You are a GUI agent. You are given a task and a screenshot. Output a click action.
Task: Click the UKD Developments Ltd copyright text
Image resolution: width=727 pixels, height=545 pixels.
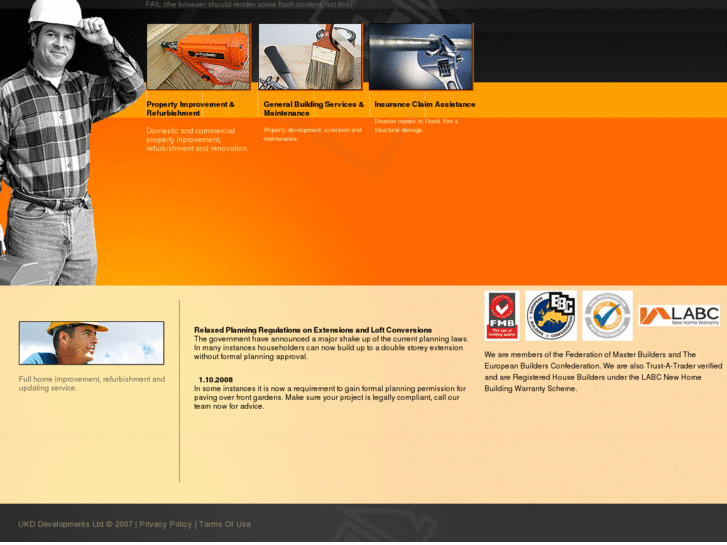[76, 524]
